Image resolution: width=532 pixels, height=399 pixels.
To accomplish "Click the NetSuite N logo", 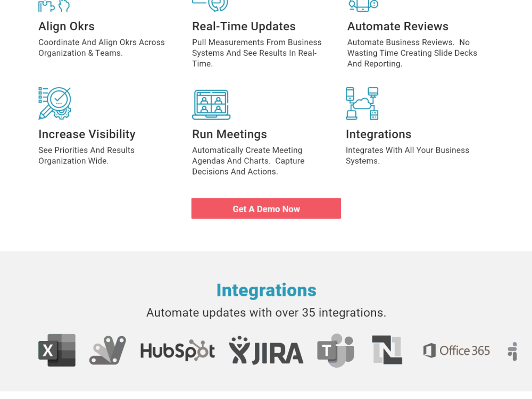I will click(x=387, y=350).
